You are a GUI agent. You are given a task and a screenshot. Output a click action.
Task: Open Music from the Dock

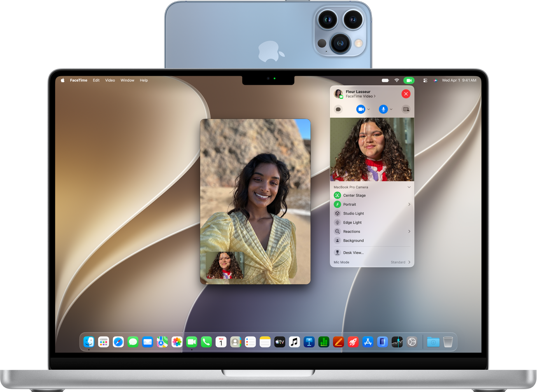click(x=294, y=342)
